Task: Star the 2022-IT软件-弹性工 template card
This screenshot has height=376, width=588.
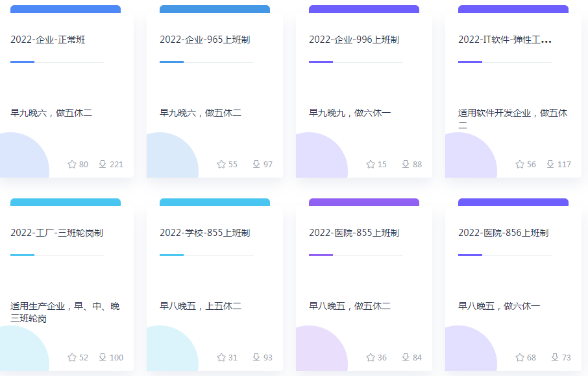Action: 520,164
